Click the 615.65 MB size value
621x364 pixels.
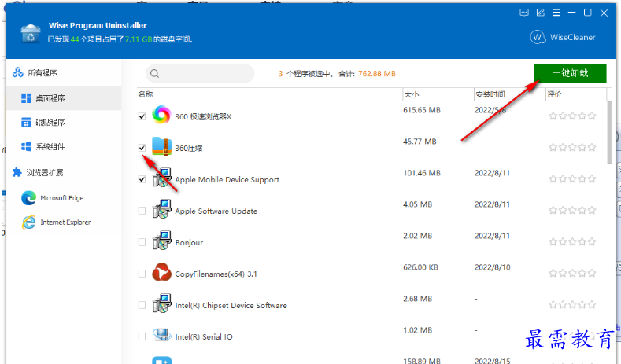422,110
